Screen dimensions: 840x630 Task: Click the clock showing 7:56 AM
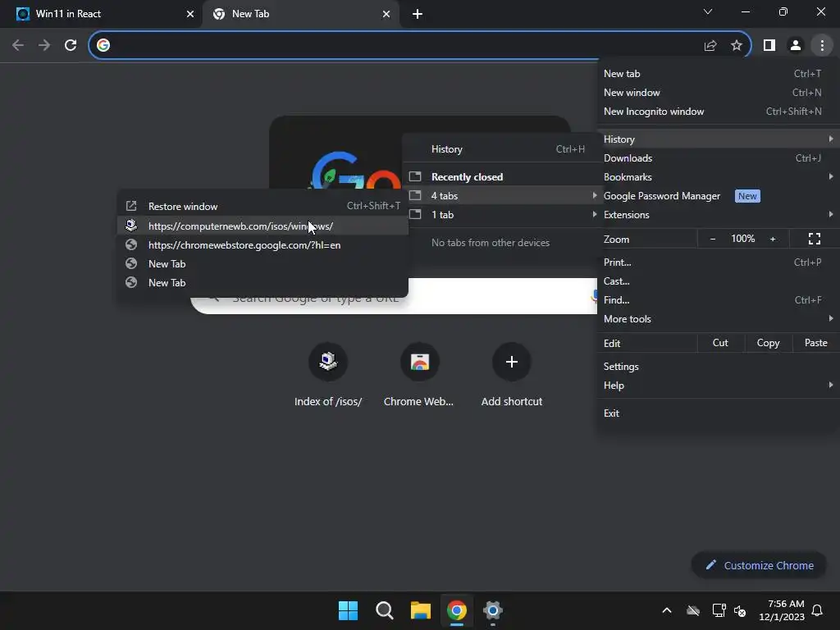(x=782, y=610)
